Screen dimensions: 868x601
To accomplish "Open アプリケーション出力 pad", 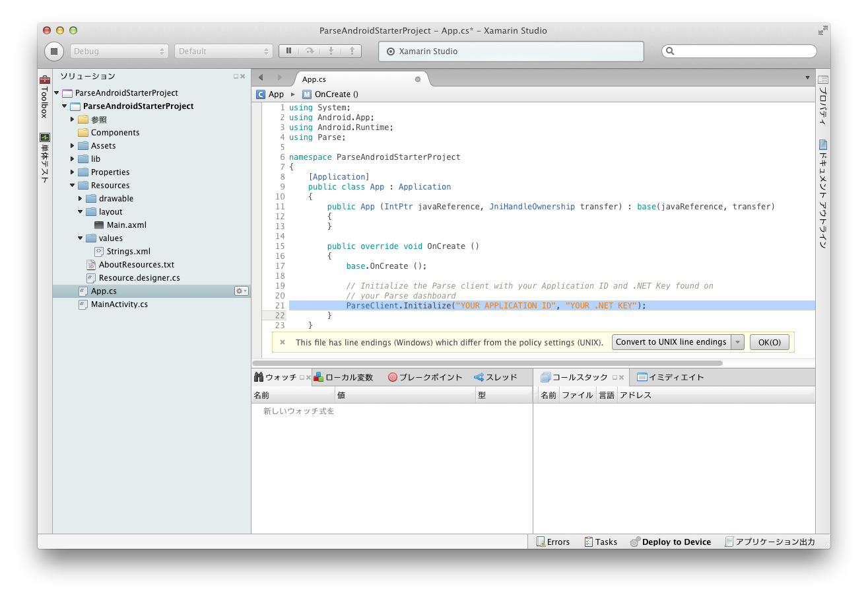I will coord(770,542).
